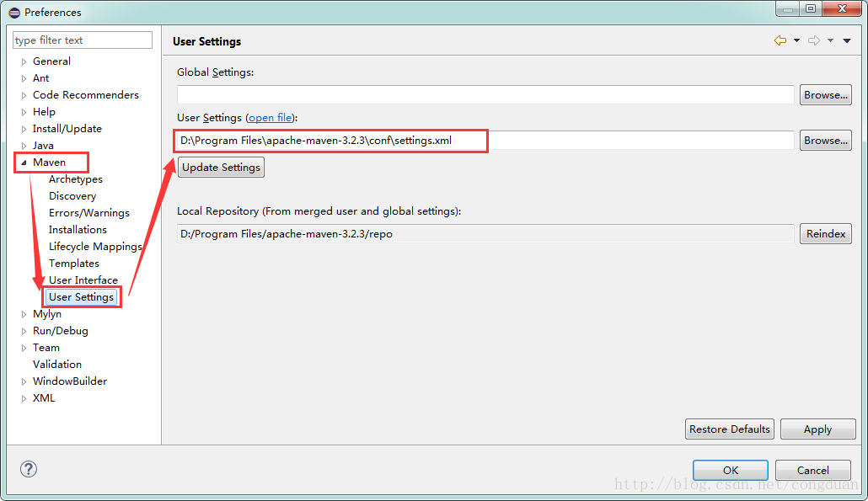Expand the Help tree node
868x501 pixels.
[x=24, y=112]
